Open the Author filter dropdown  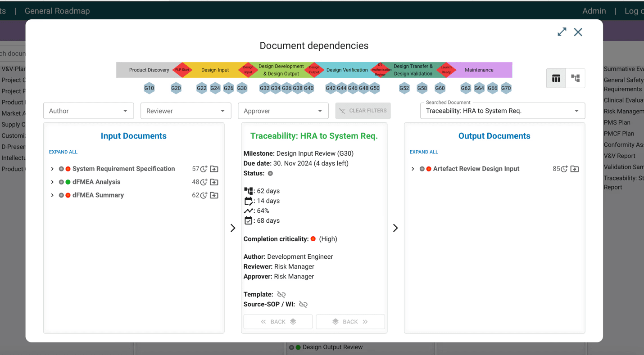click(x=88, y=111)
